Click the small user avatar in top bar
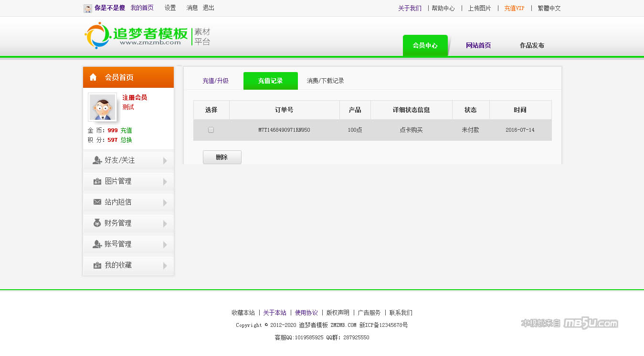 (88, 8)
